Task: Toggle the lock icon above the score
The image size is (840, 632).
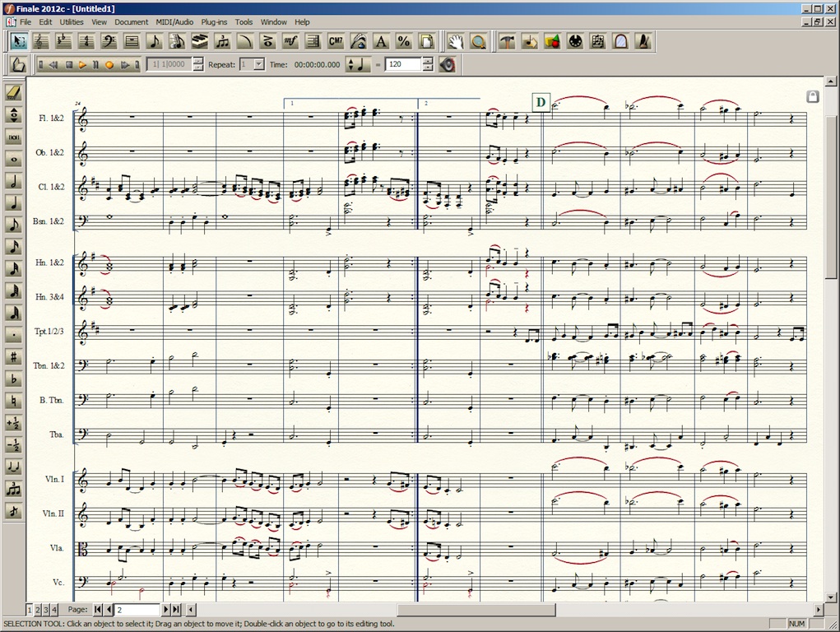Action: (812, 96)
